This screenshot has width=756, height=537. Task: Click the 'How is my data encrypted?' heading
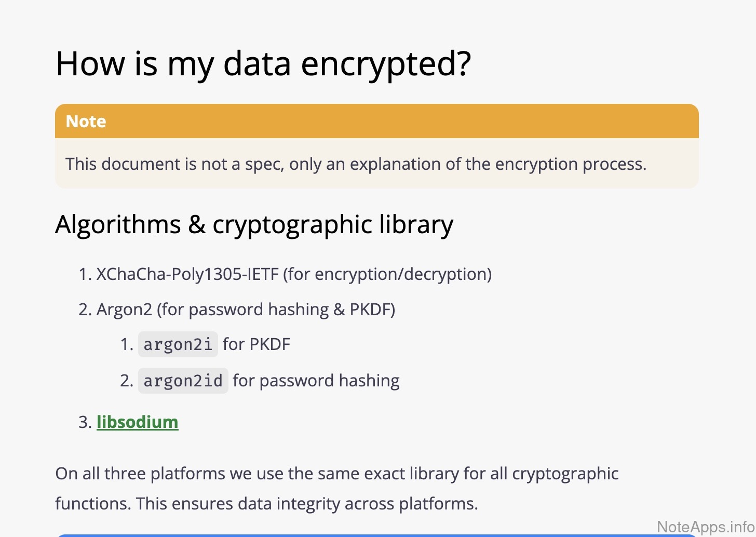coord(263,64)
